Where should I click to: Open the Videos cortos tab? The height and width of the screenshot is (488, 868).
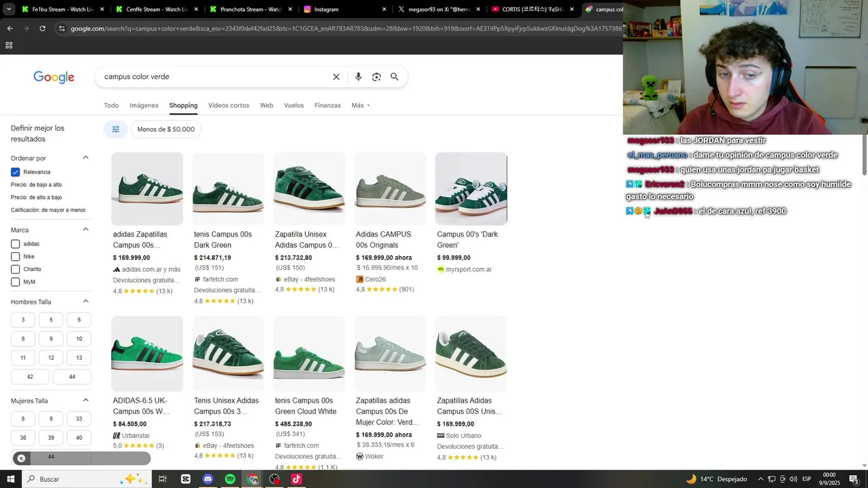point(229,106)
